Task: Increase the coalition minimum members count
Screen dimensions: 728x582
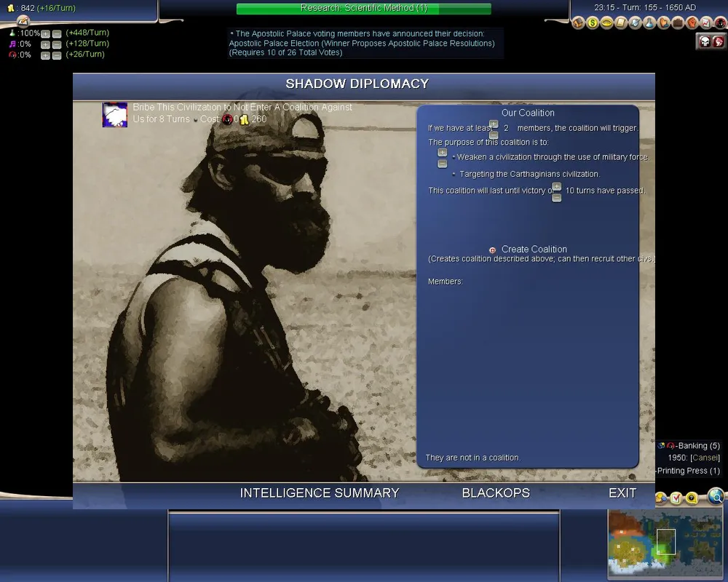Action: coord(494,124)
